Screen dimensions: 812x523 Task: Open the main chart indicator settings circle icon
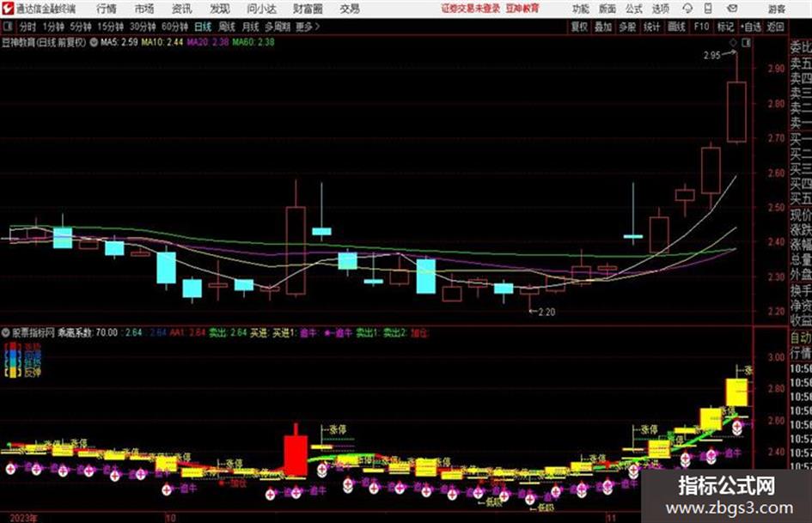[x=94, y=42]
